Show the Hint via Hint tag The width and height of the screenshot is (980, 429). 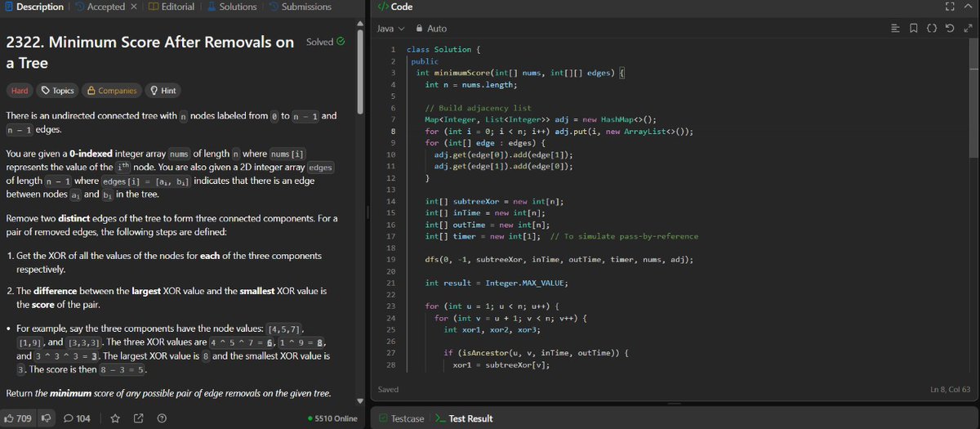(x=163, y=91)
